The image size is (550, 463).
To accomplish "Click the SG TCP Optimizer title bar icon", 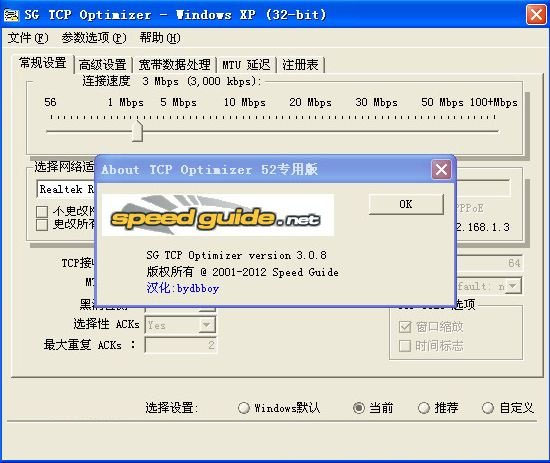I will (11, 15).
